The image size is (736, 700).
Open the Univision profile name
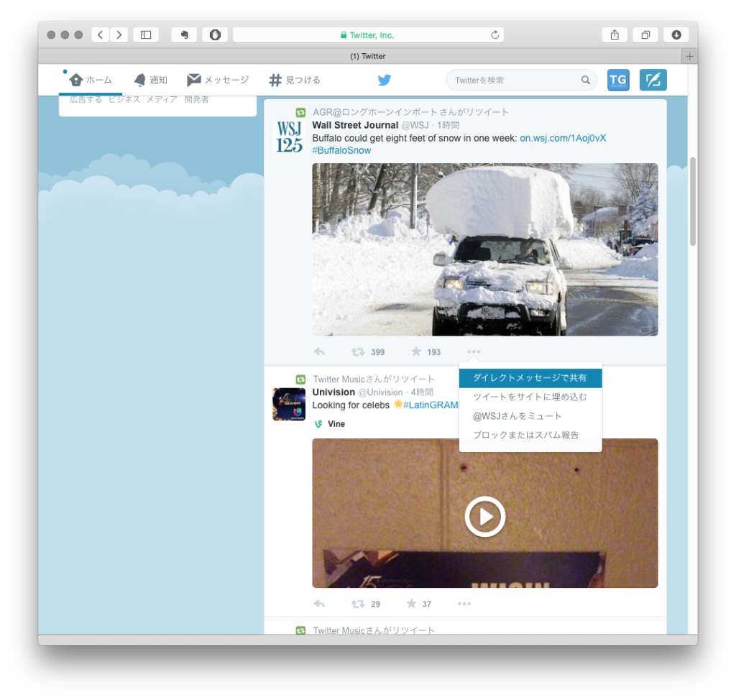(x=333, y=392)
